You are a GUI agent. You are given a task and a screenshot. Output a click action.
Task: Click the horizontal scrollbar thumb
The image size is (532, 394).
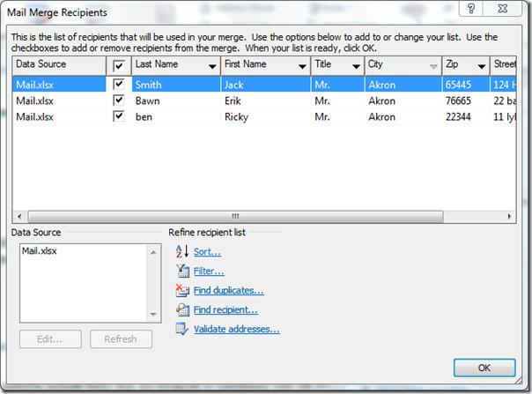(235, 216)
